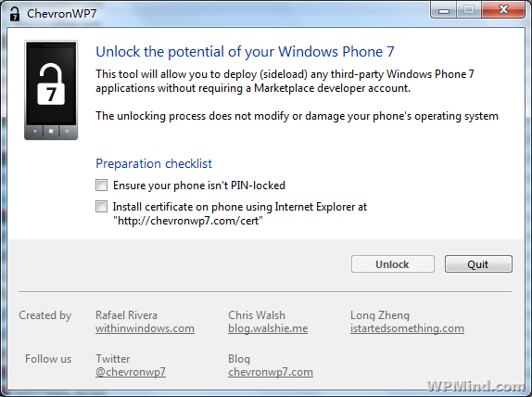Viewport: 532px width, 397px height.
Task: Click the search magnifier on the phone image
Action: coord(67,131)
